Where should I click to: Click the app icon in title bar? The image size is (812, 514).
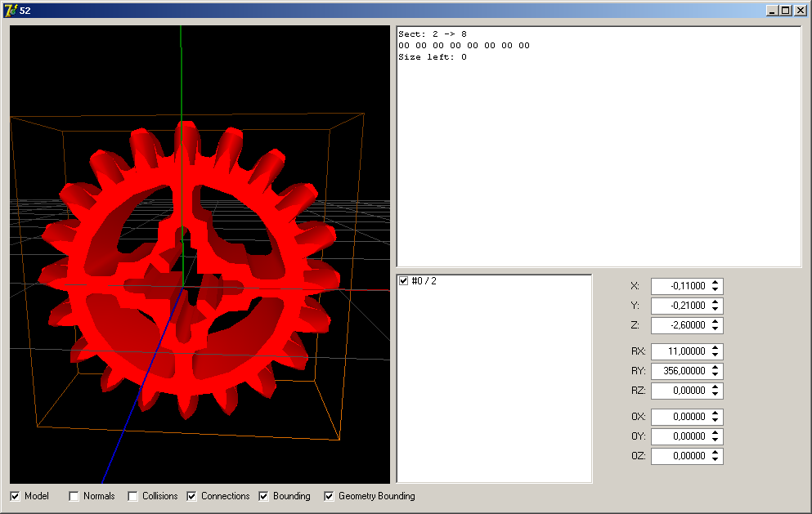click(x=10, y=10)
